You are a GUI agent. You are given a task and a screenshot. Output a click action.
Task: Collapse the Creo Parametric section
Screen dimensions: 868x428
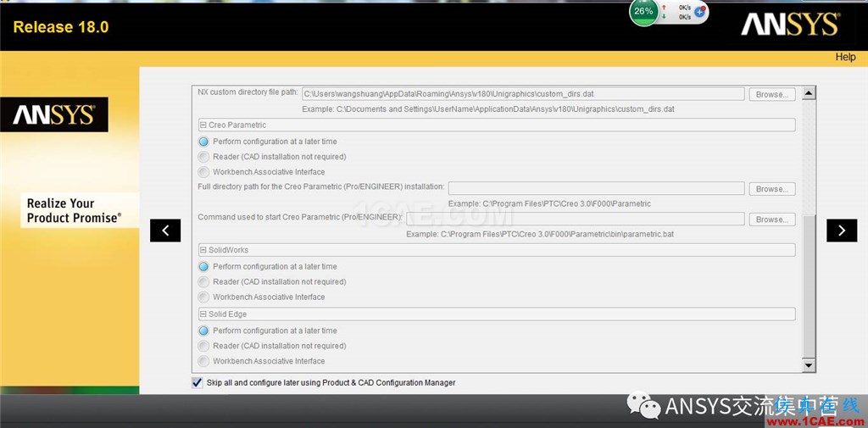[x=203, y=125]
